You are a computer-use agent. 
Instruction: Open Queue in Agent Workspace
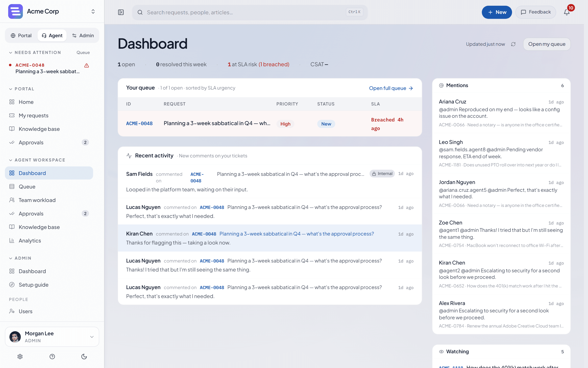tap(49, 187)
